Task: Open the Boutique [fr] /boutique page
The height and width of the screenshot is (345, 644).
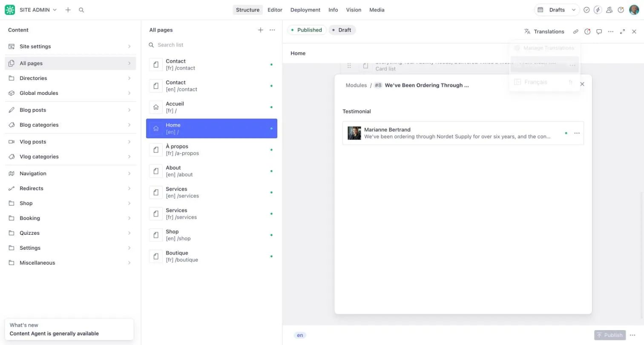Action: [212, 256]
